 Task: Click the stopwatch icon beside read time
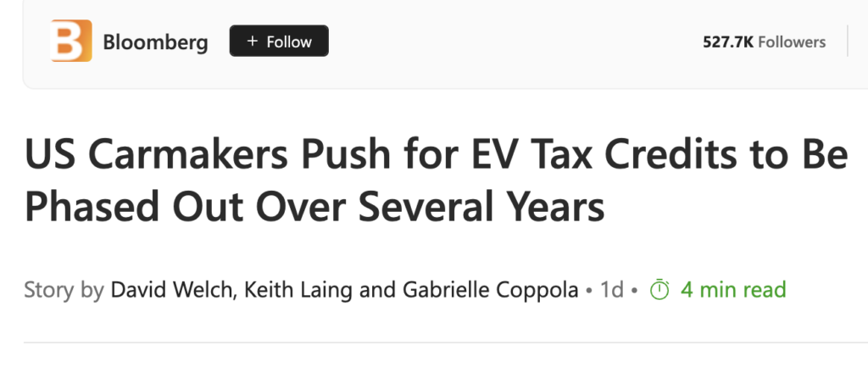(x=659, y=289)
